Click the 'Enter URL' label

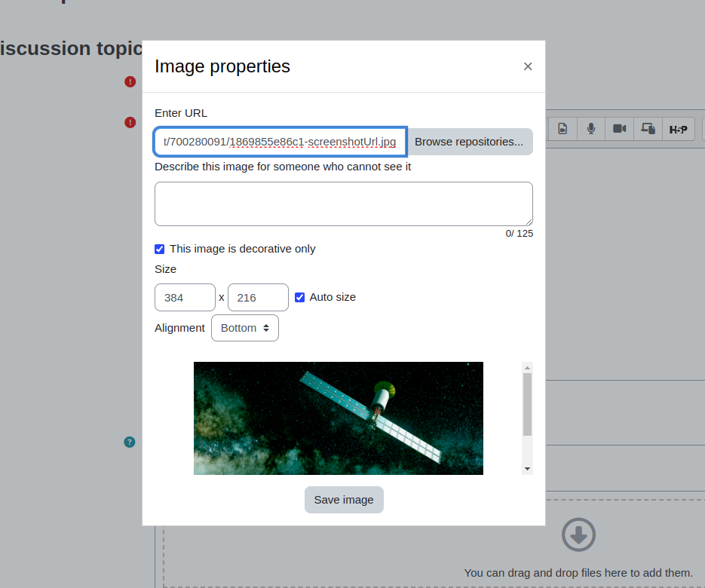[181, 113]
